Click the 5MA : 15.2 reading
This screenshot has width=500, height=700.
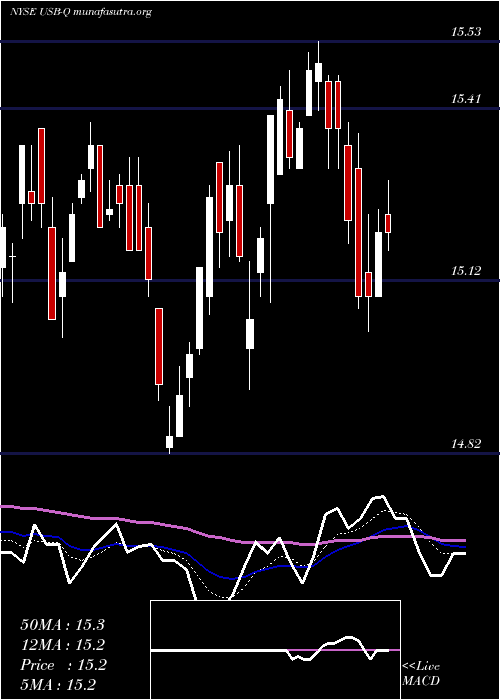pyautogui.click(x=58, y=684)
